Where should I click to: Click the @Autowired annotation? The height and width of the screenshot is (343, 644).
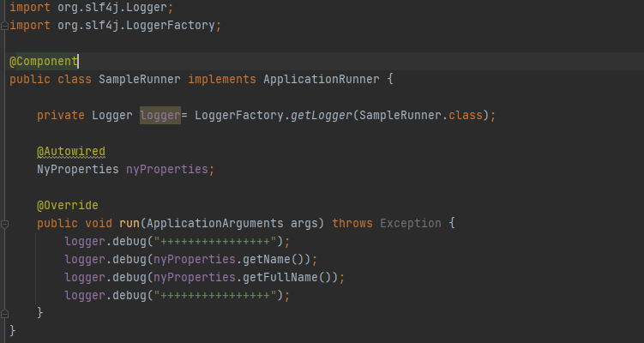(x=71, y=152)
